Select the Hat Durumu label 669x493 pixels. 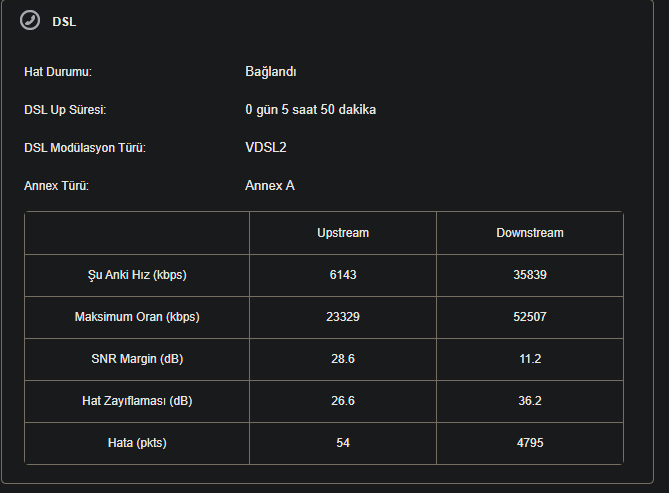tap(58, 72)
